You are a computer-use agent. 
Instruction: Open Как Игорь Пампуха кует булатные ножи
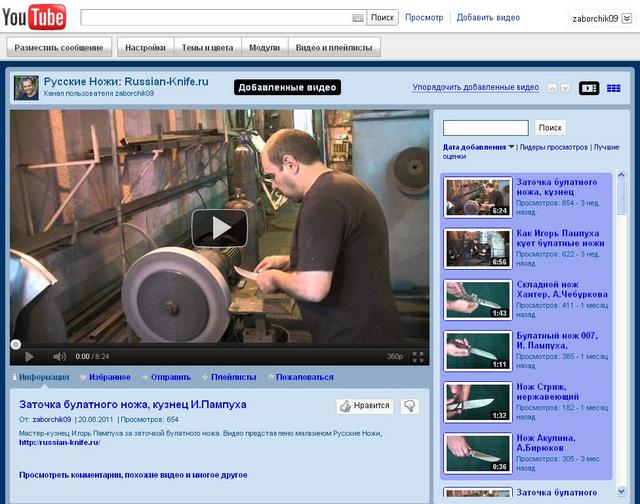tap(560, 238)
